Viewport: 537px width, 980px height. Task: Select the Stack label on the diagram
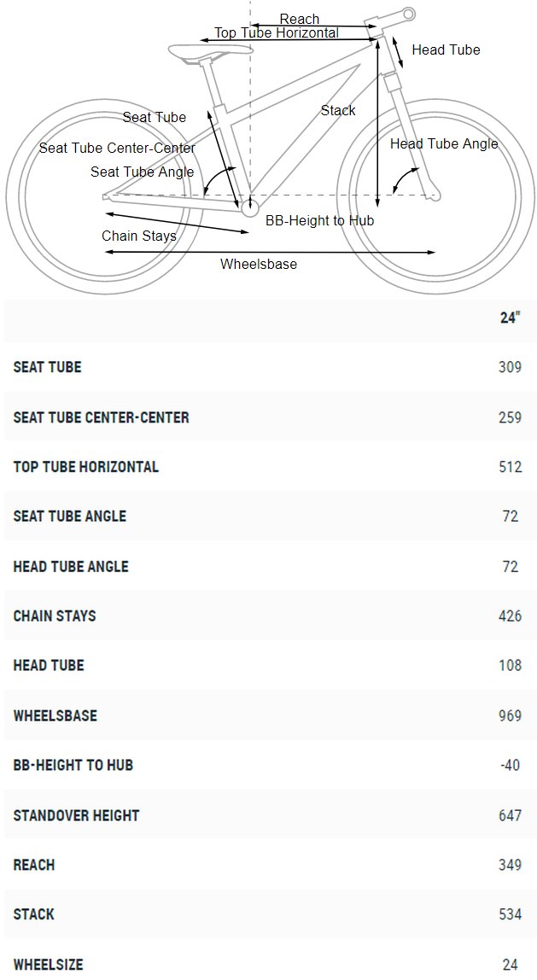coord(338,110)
